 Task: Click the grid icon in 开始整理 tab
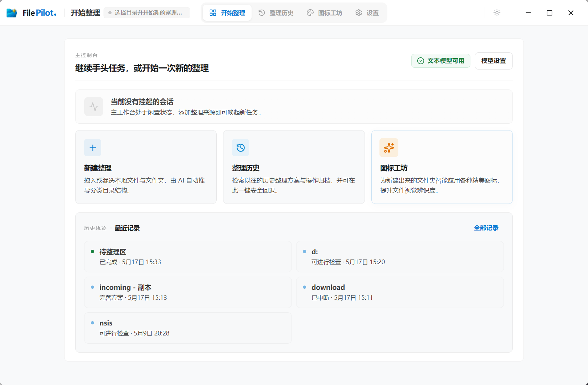click(213, 13)
